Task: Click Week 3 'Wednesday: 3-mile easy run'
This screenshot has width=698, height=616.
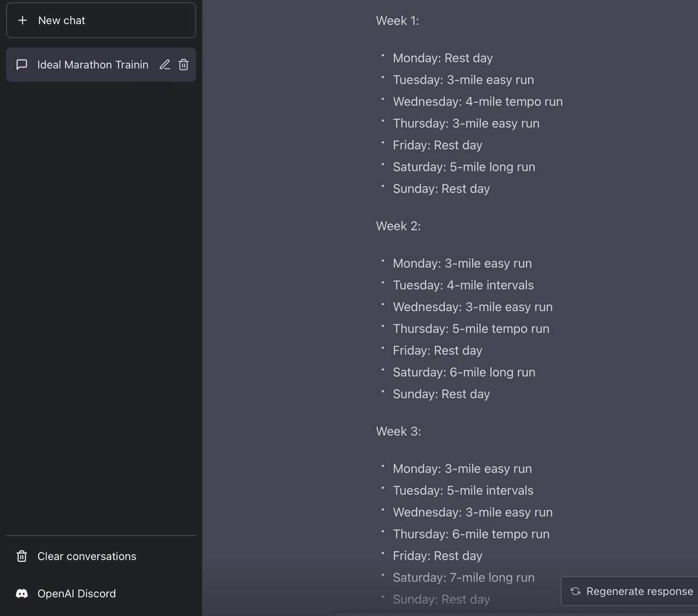Action: pyautogui.click(x=472, y=512)
